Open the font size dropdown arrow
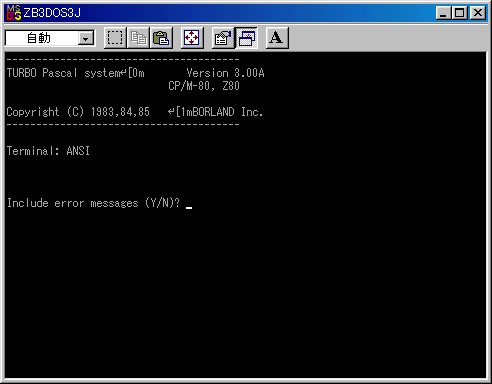Image resolution: width=492 pixels, height=384 pixels. tap(86, 39)
